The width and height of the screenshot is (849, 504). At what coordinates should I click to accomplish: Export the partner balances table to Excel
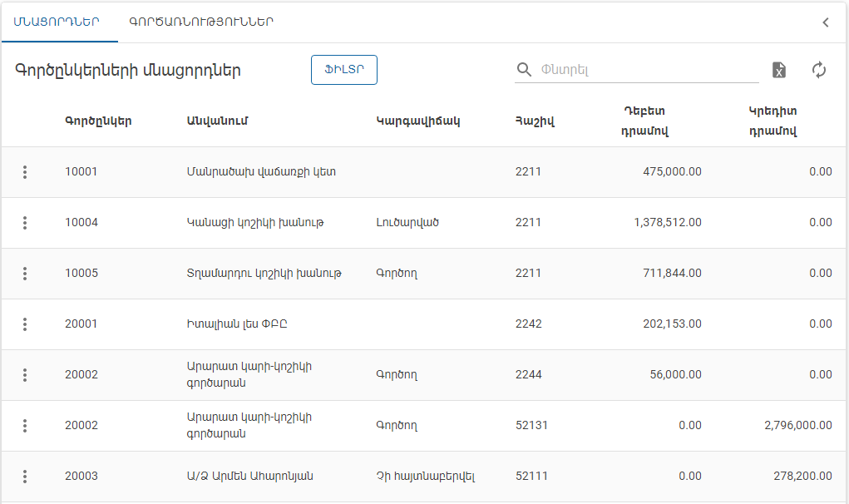[779, 70]
